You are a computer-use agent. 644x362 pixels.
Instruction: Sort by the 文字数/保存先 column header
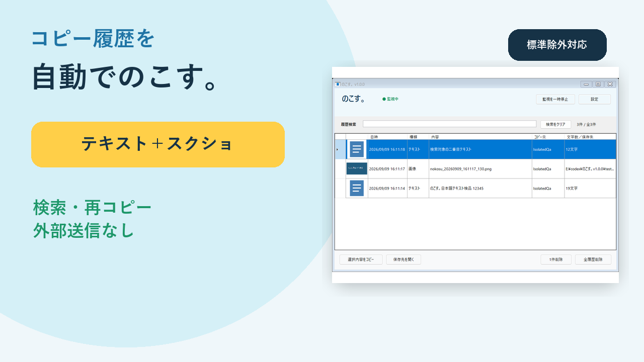point(590,137)
